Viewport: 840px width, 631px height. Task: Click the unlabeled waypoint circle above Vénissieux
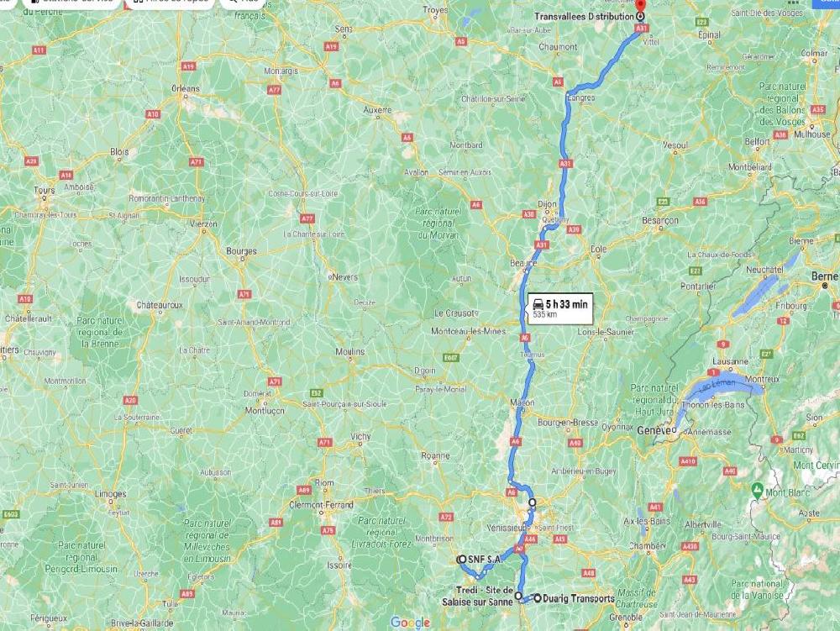click(532, 502)
